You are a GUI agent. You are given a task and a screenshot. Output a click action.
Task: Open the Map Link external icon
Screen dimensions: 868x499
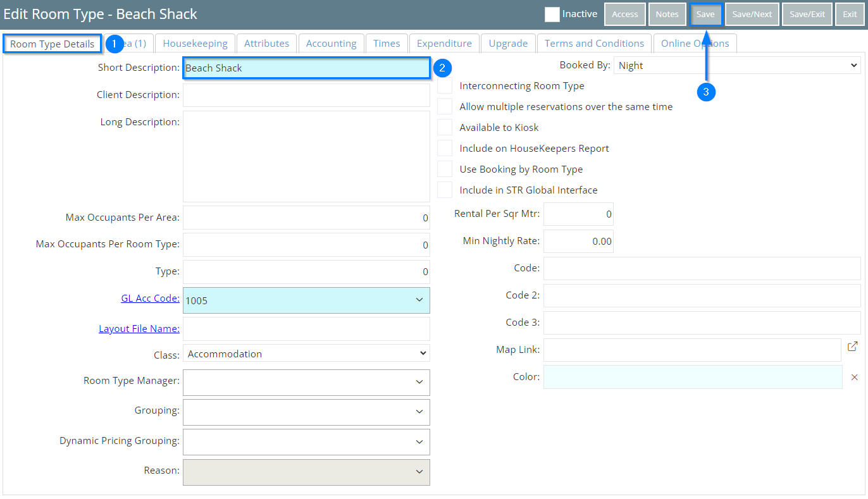[853, 347]
